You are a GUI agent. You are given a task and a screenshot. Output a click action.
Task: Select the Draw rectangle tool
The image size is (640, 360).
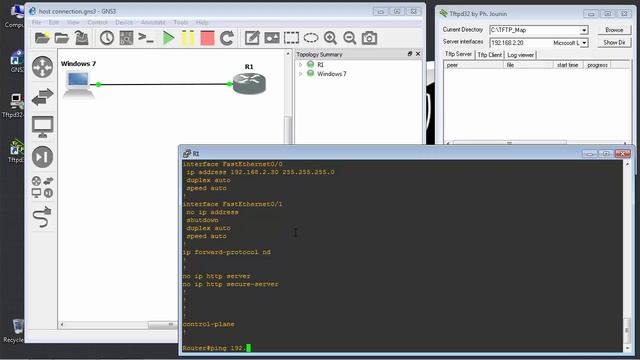coord(291,38)
